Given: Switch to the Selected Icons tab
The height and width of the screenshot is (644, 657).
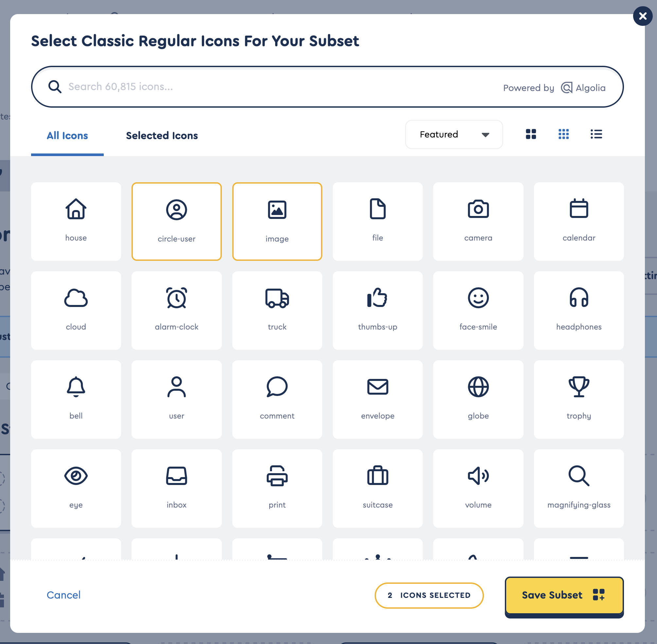Looking at the screenshot, I should click(x=162, y=135).
